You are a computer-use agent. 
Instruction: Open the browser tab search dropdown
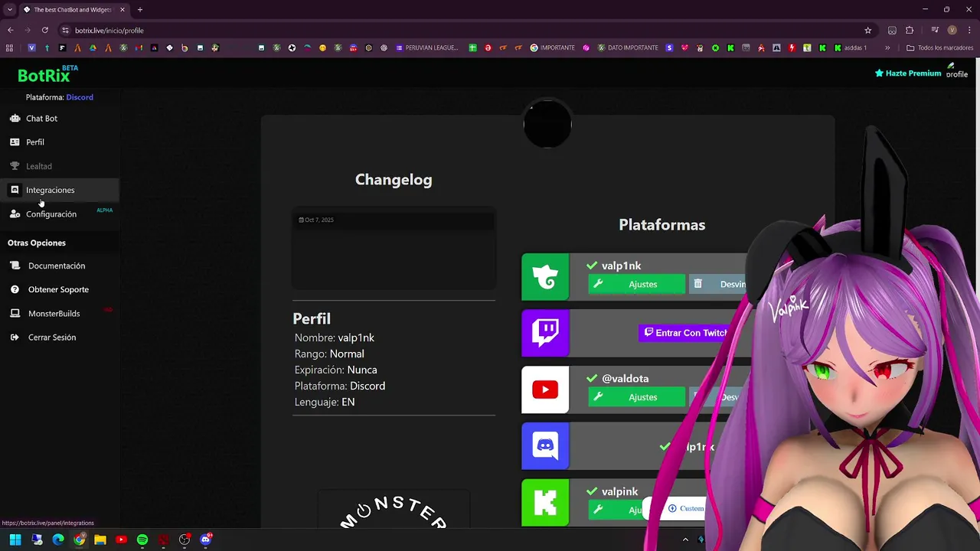pyautogui.click(x=9, y=10)
